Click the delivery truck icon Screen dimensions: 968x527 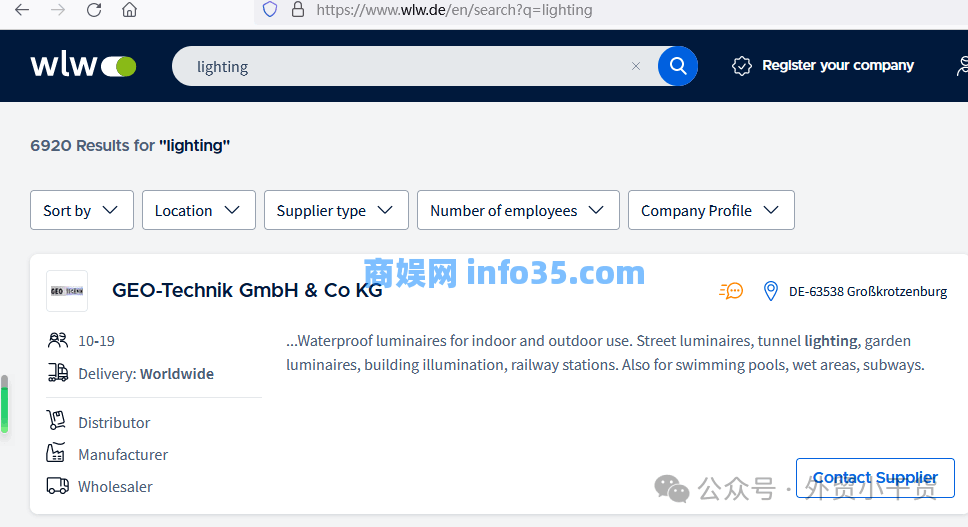[x=58, y=373]
